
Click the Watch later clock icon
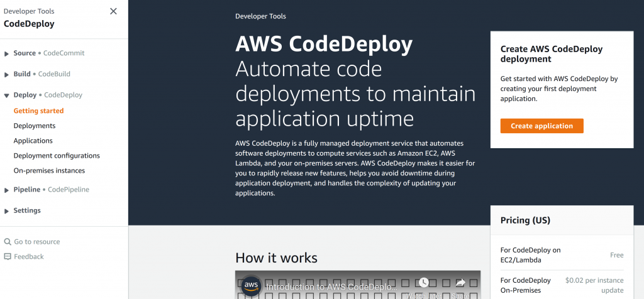click(x=423, y=283)
